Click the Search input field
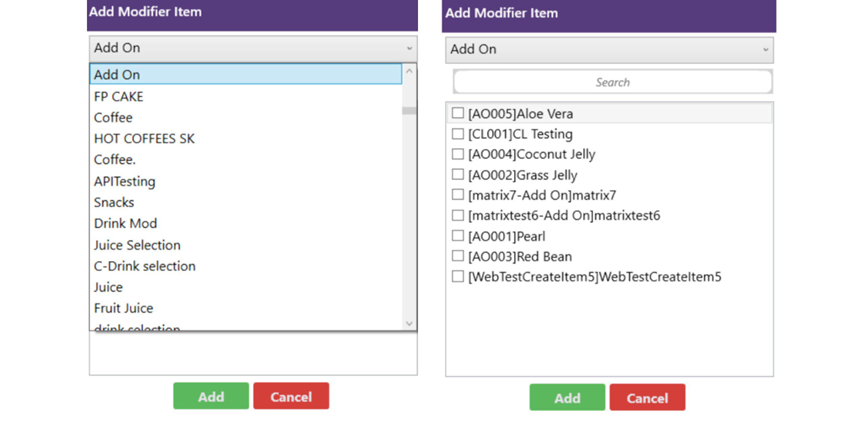 pyautogui.click(x=612, y=82)
